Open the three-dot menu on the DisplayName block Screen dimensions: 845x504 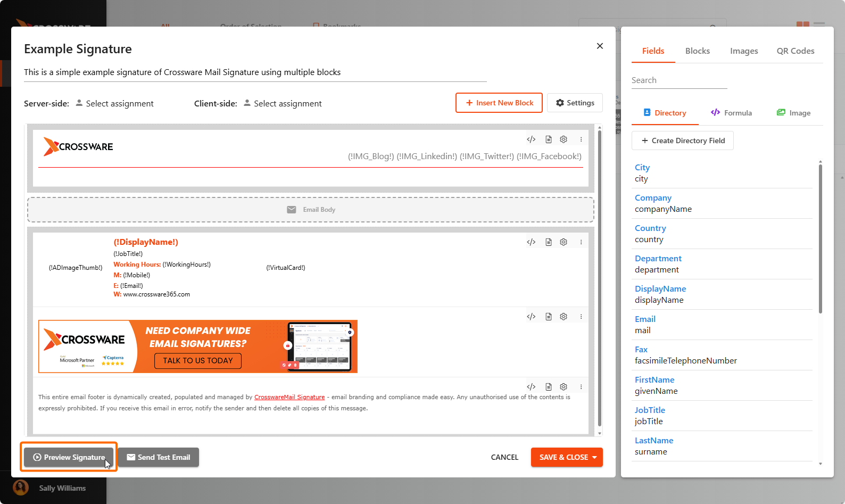581,242
